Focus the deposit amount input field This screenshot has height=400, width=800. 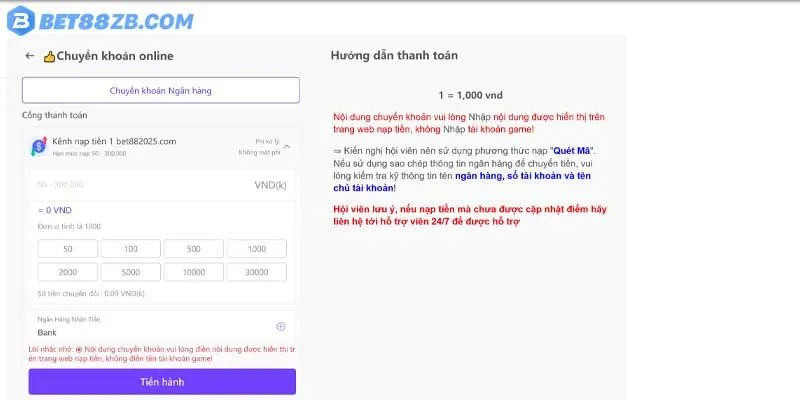coord(162,185)
